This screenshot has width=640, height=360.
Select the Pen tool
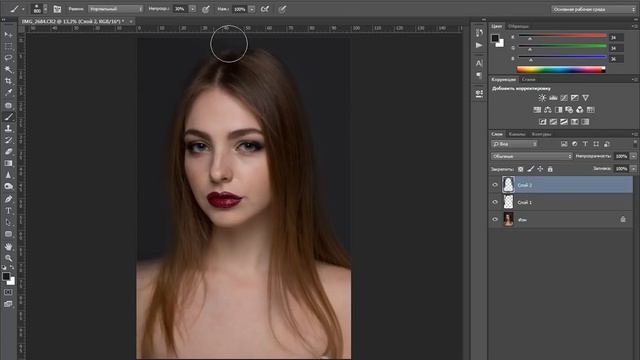[8, 199]
